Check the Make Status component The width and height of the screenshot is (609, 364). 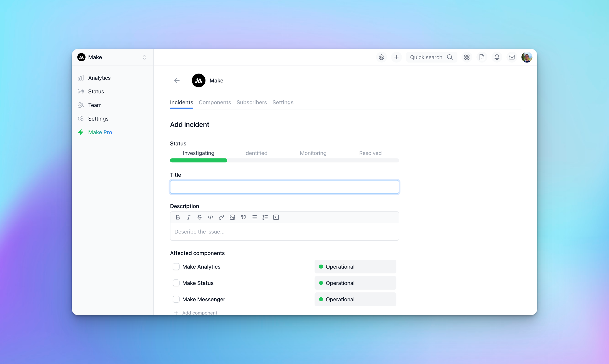(176, 283)
